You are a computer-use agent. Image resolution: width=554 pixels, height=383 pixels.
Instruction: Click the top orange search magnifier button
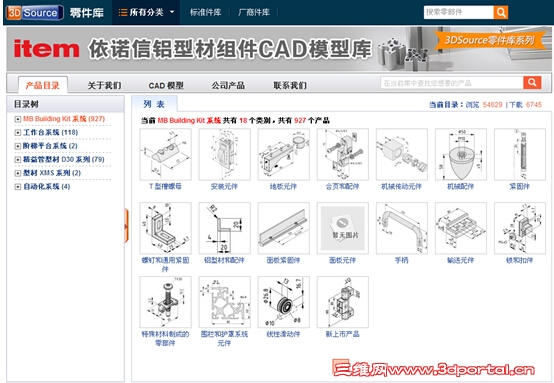[501, 12]
